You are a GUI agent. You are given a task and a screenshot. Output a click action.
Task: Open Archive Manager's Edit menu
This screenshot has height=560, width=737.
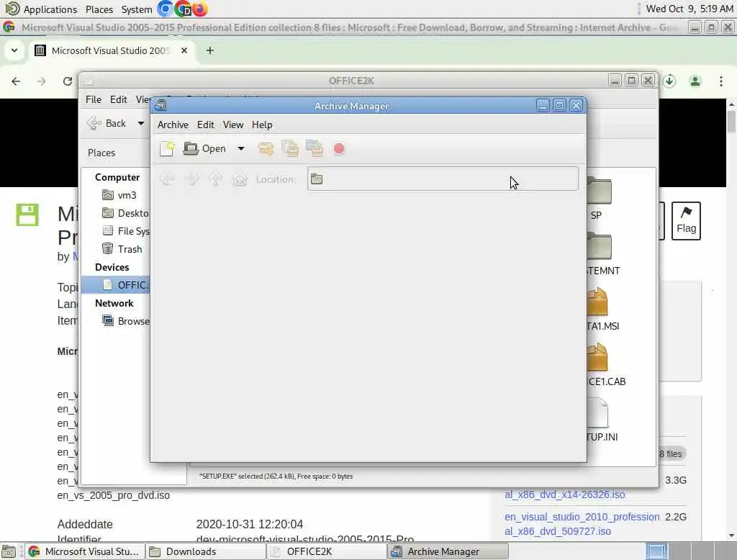pyautogui.click(x=205, y=125)
